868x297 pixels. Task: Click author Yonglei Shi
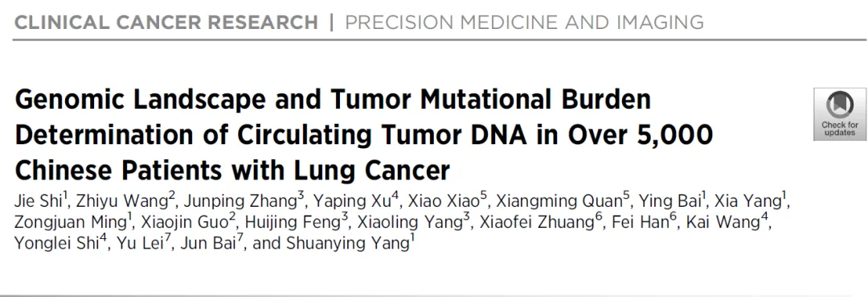pyautogui.click(x=60, y=243)
